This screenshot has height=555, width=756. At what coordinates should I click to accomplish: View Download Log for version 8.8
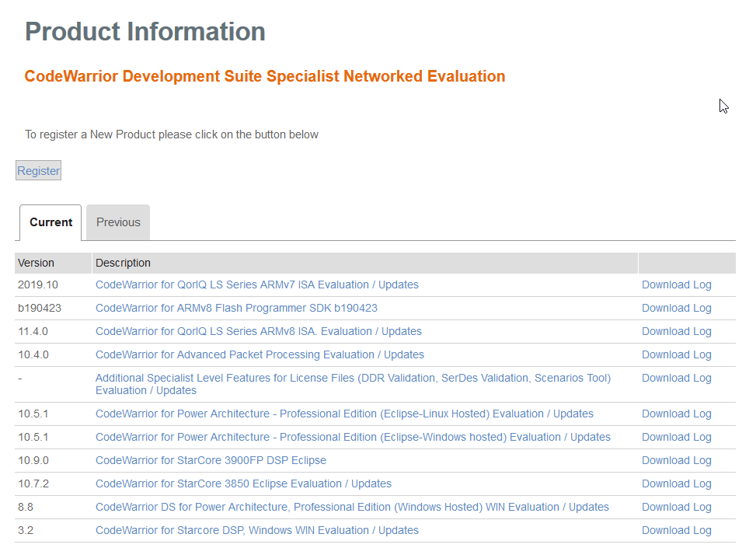676,508
